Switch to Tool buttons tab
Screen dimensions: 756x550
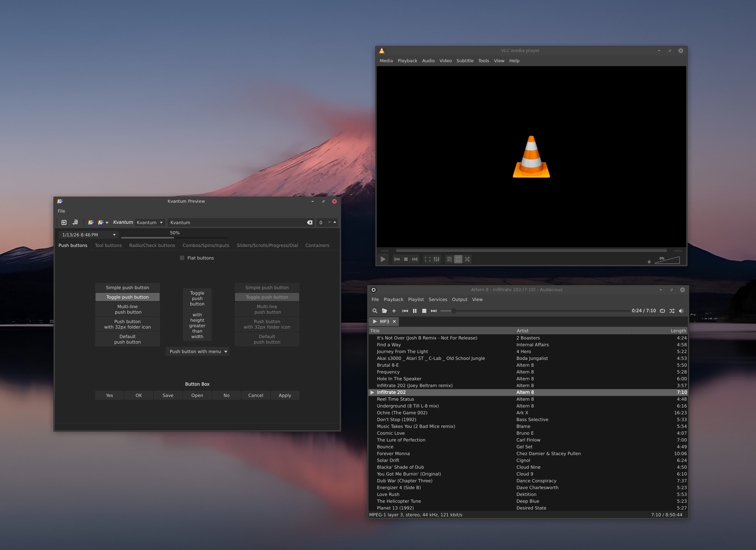(x=108, y=245)
